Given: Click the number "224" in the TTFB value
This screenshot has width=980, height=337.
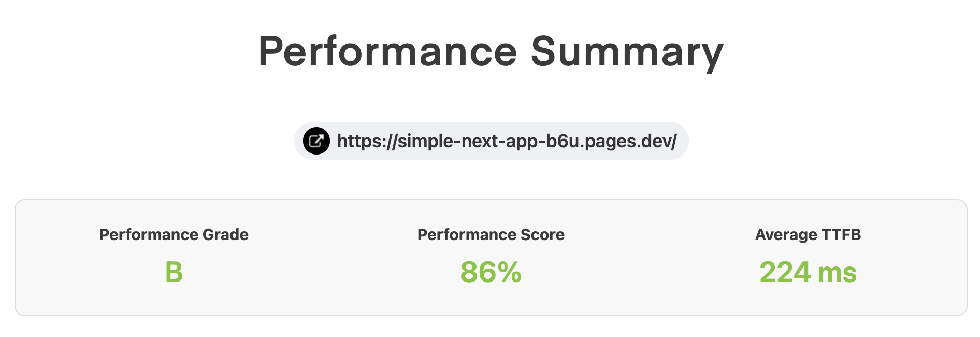Looking at the screenshot, I should tap(785, 272).
